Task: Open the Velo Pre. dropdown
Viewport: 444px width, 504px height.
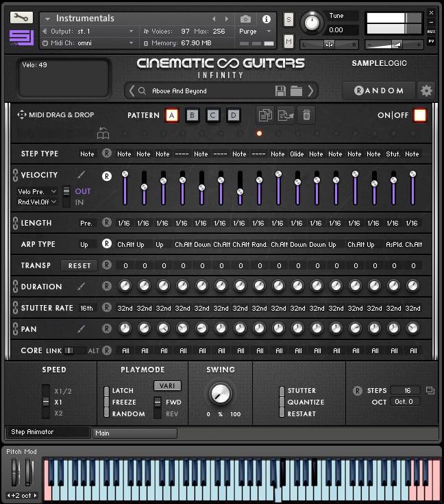Action: [x=37, y=191]
